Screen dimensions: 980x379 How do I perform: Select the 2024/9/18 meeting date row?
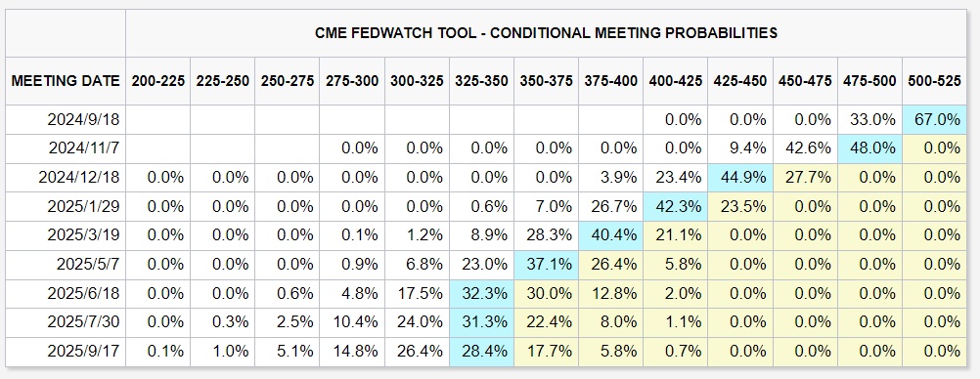pos(486,119)
